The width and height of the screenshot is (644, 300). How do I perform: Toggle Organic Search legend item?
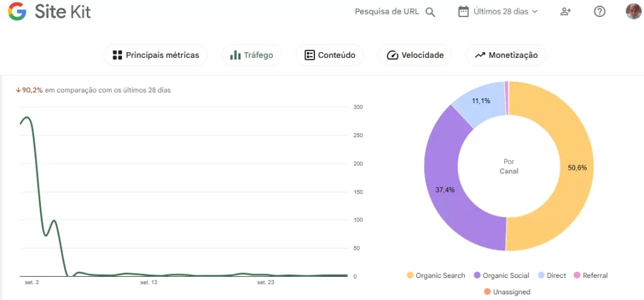[x=436, y=275]
